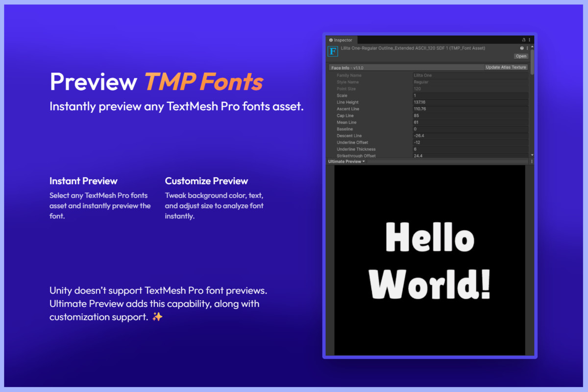Open the Inspector tab's three-dot menu
The image size is (588, 392).
point(530,40)
